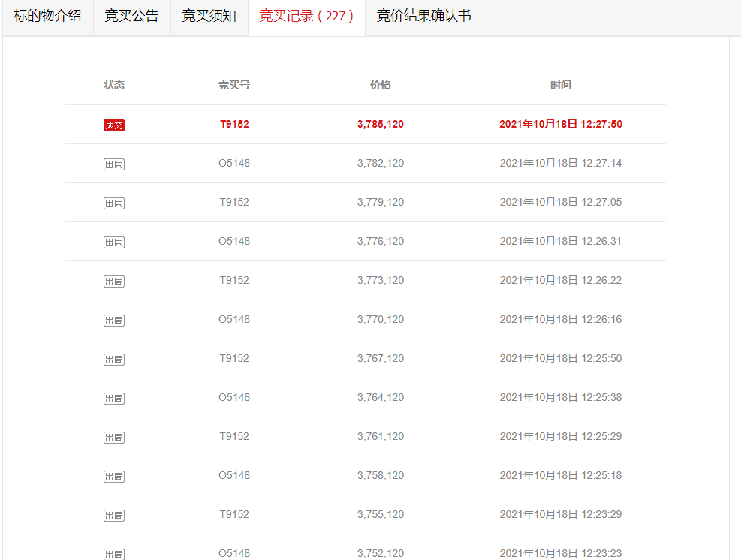Click the 状态 column header
Viewport: 741px width, 560px height.
point(114,85)
